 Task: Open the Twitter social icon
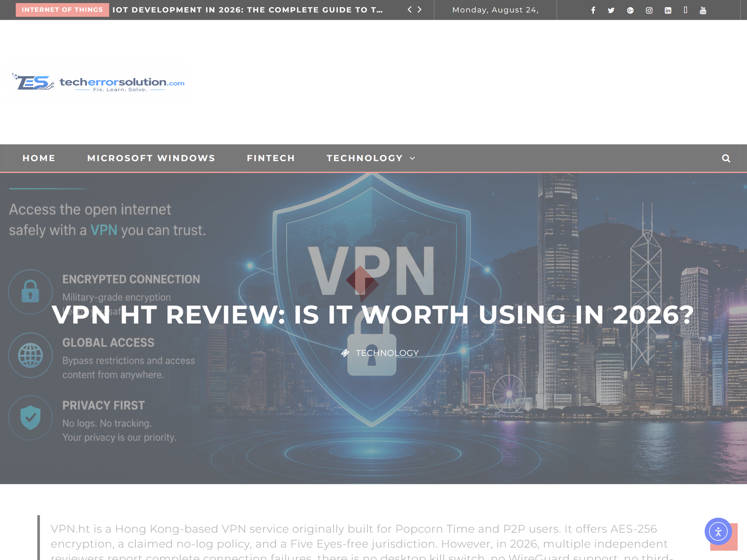pyautogui.click(x=611, y=10)
